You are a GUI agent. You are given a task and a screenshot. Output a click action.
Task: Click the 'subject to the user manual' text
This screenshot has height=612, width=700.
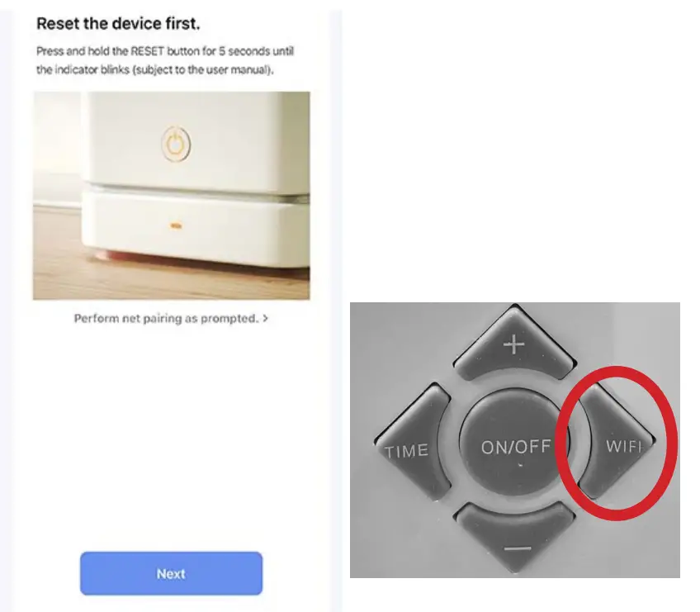point(203,70)
